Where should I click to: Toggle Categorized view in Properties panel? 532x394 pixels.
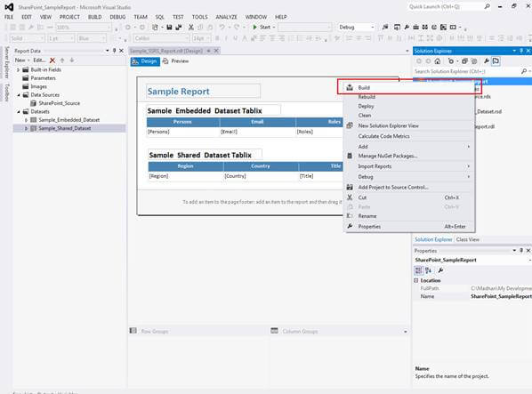point(419,270)
